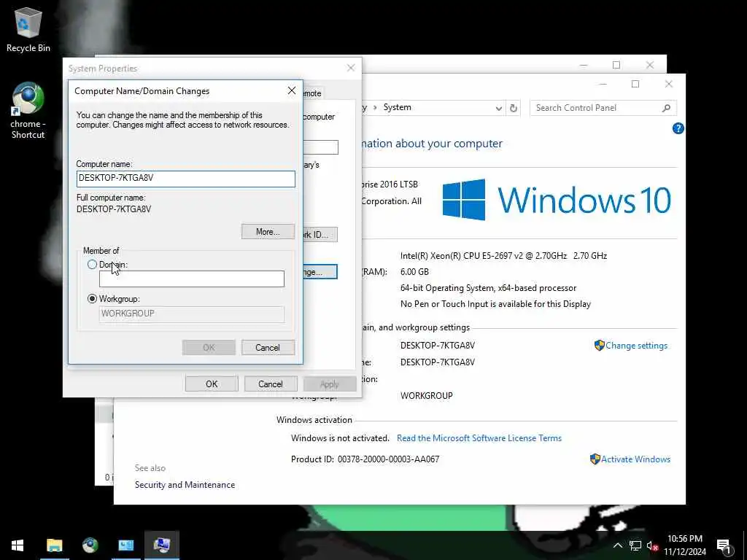Click the shield icon beside Activate Windows
The height and width of the screenshot is (560, 747).
click(595, 459)
